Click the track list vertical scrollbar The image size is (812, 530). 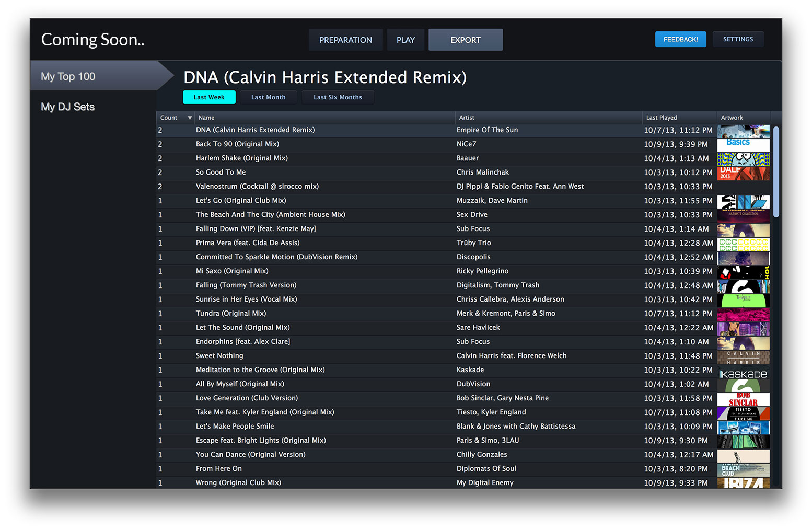[x=776, y=171]
